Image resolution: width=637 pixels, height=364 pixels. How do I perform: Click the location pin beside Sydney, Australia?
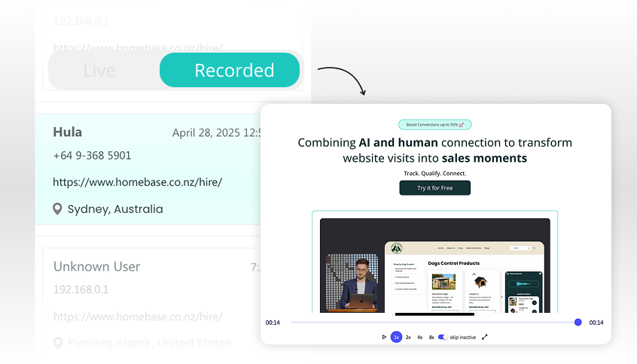point(57,209)
